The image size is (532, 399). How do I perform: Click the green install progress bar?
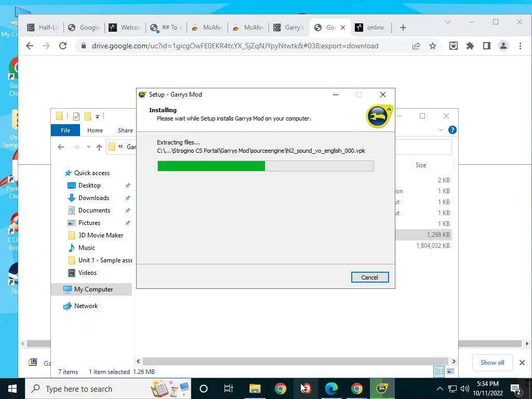coord(265,166)
